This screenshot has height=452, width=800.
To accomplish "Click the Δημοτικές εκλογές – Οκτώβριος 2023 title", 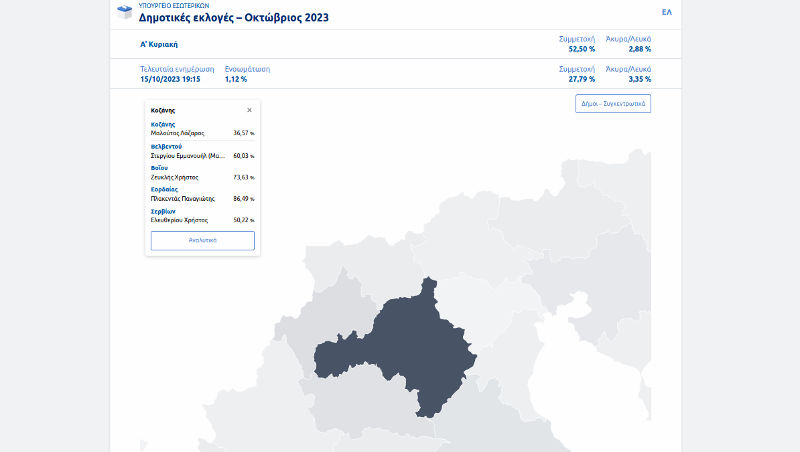I will coord(233,18).
